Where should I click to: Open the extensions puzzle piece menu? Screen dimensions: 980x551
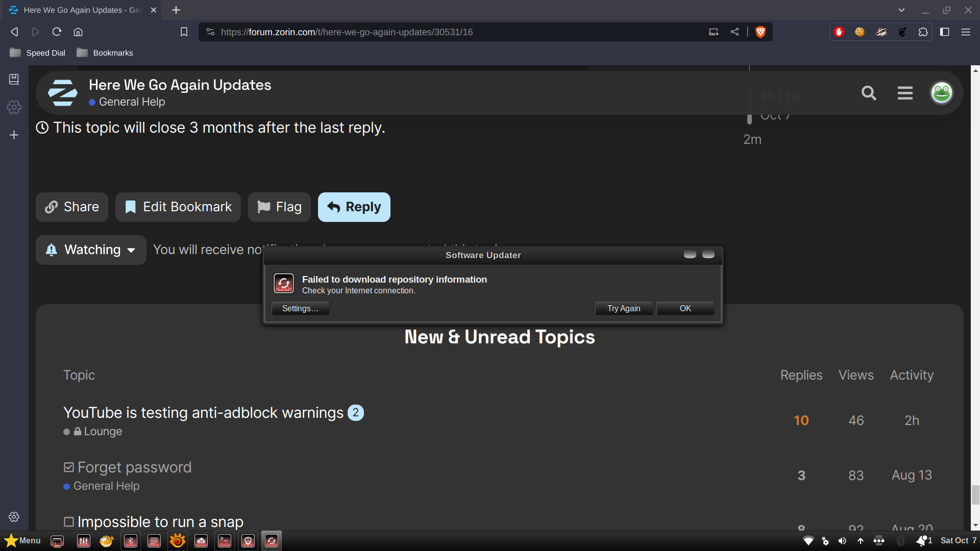923,32
